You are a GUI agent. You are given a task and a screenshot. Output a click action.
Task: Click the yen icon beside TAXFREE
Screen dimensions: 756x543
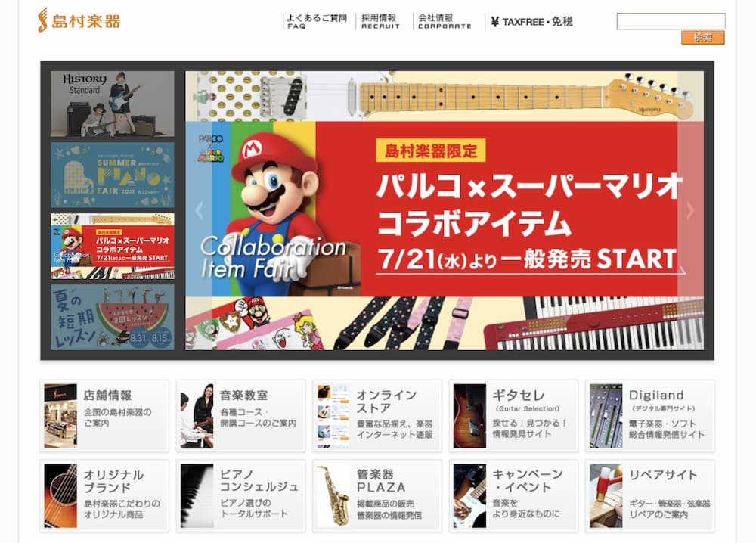tap(494, 22)
